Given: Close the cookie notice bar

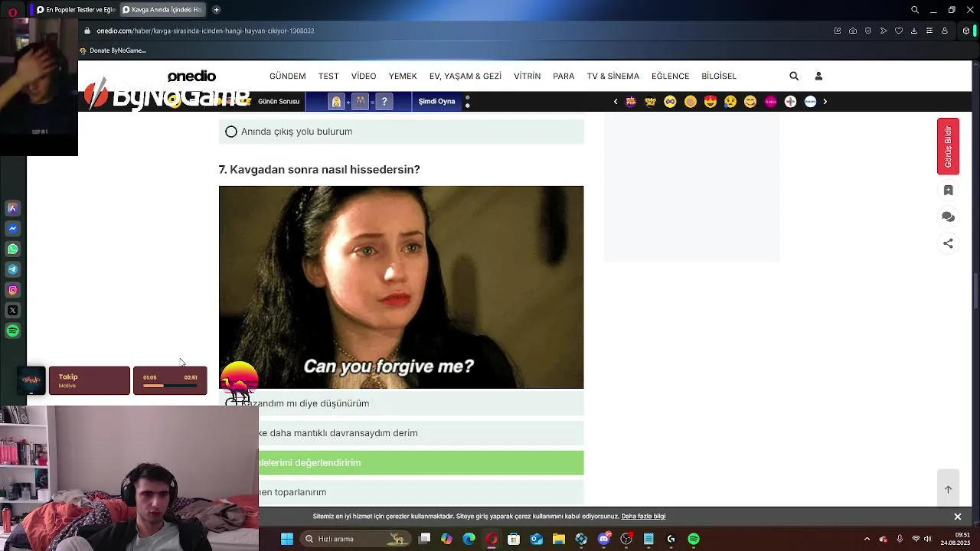Looking at the screenshot, I should tap(957, 517).
